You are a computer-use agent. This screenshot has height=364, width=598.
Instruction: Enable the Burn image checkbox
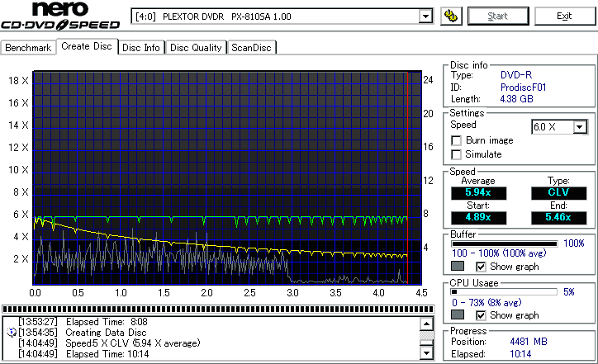pos(457,140)
